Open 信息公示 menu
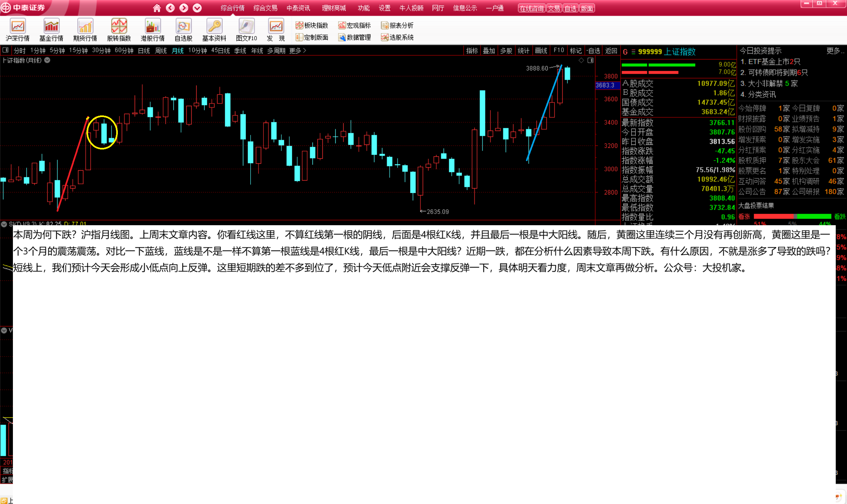Viewport: 847px width, 504px height. [465, 8]
